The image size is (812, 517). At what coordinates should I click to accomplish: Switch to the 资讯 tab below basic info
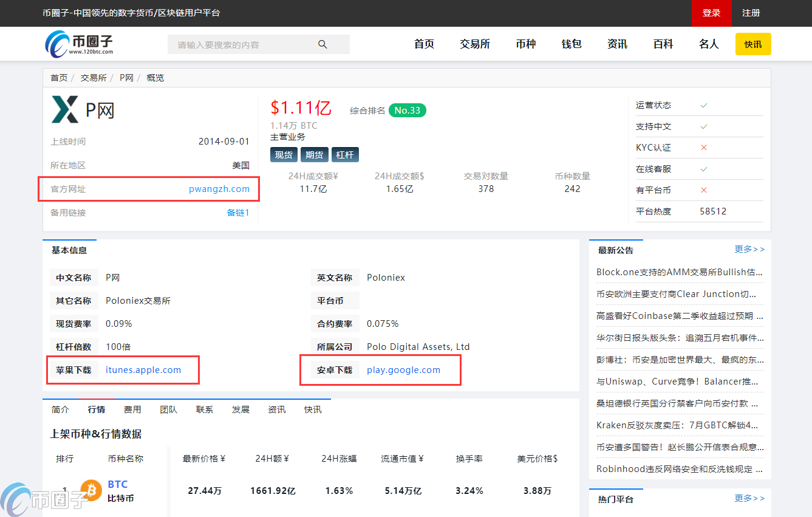click(x=277, y=409)
